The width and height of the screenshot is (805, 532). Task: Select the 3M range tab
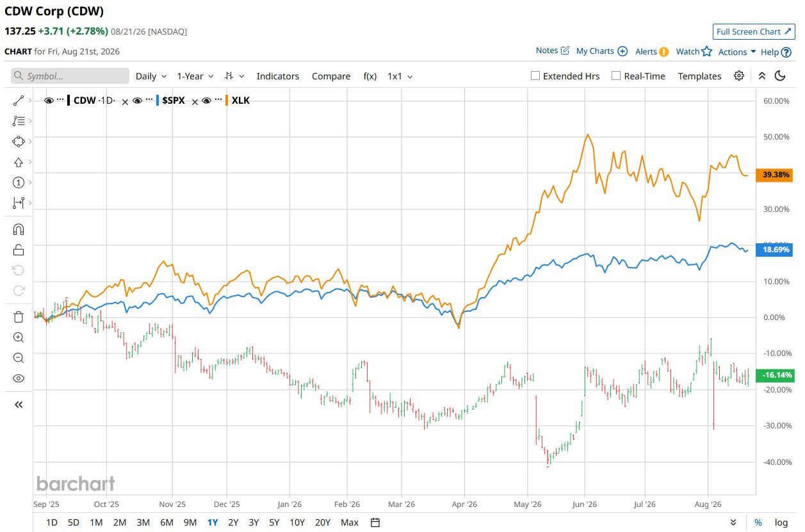coord(143,522)
